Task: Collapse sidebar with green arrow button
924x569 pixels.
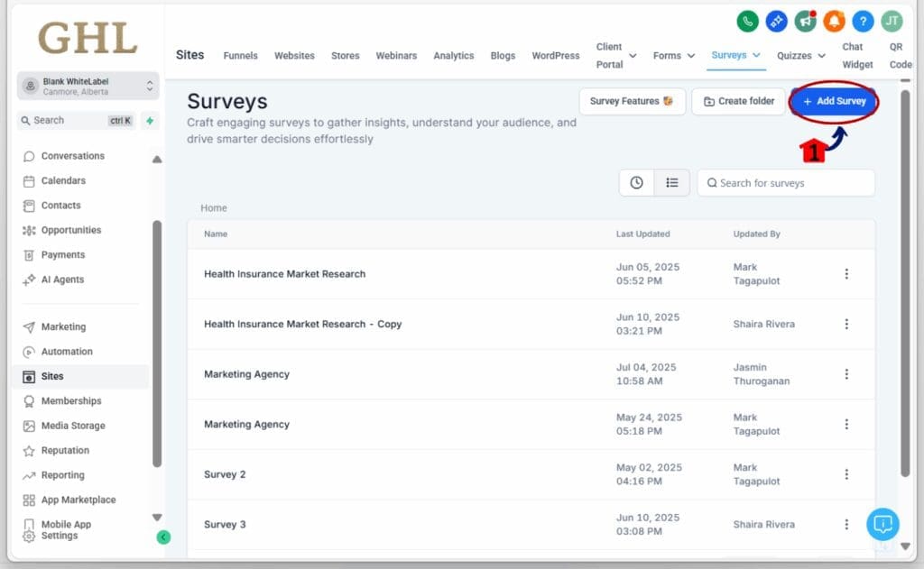Action: [x=163, y=537]
